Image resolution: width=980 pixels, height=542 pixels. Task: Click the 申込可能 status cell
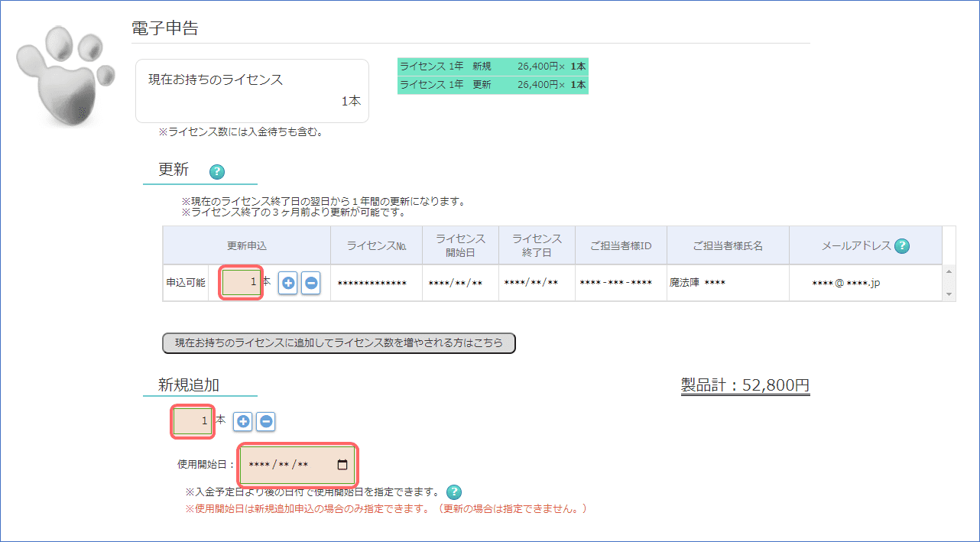[x=186, y=283]
